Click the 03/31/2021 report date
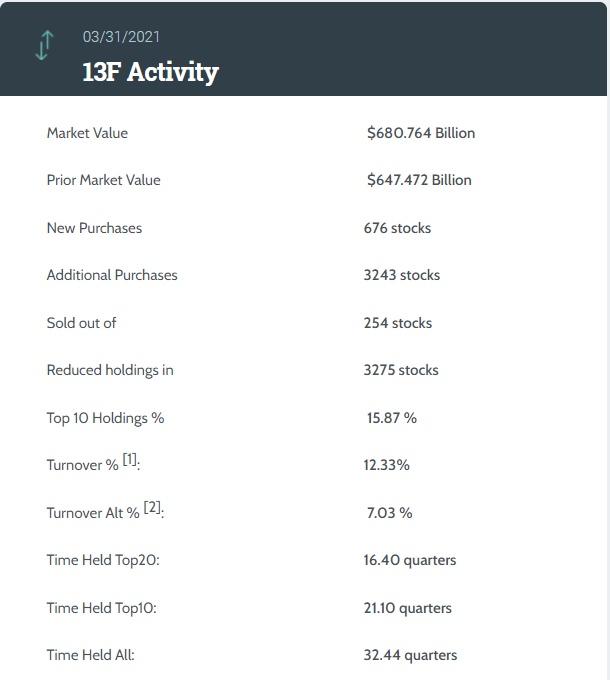610x680 pixels. (x=121, y=37)
